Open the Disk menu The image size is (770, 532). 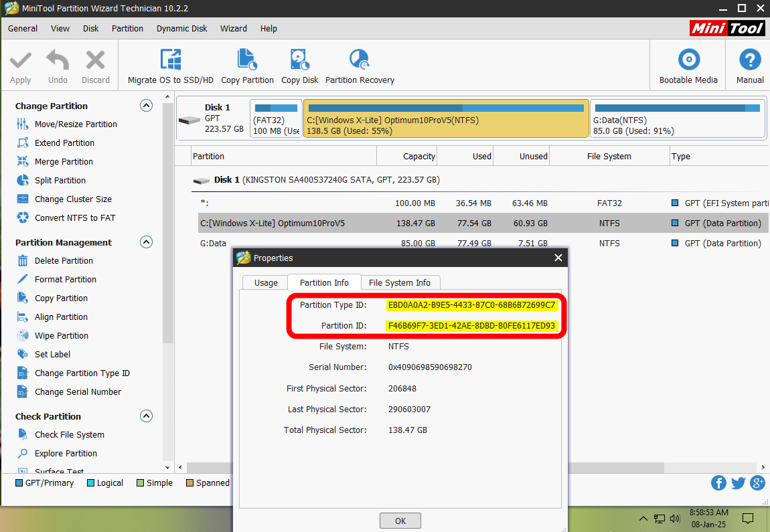[x=90, y=29]
